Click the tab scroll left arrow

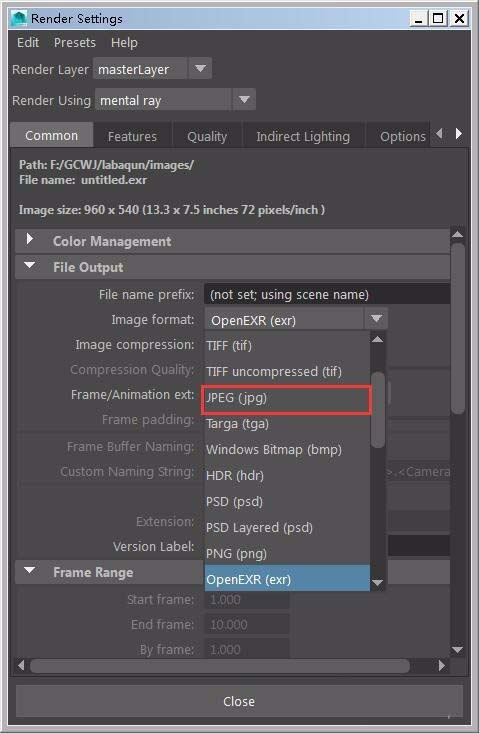click(439, 134)
